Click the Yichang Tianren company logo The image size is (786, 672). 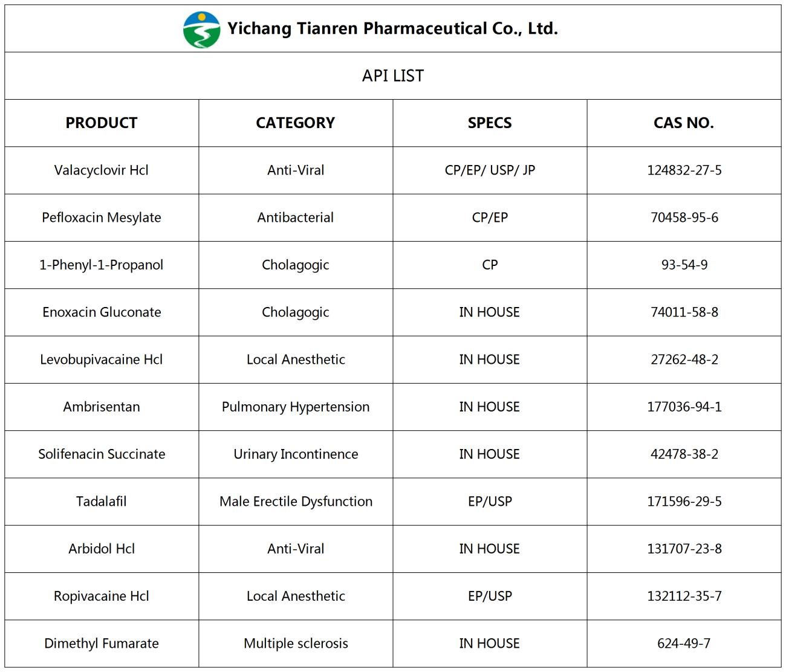201,30
